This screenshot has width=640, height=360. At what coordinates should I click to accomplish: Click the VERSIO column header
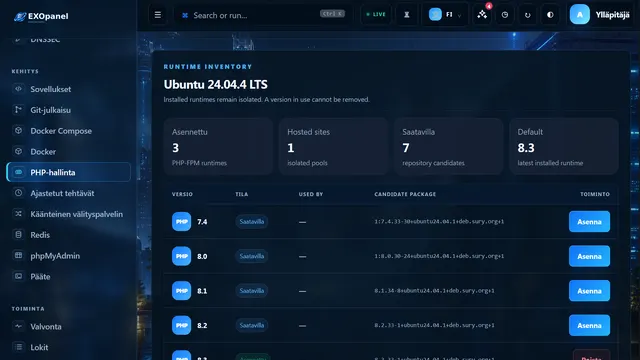(182, 194)
